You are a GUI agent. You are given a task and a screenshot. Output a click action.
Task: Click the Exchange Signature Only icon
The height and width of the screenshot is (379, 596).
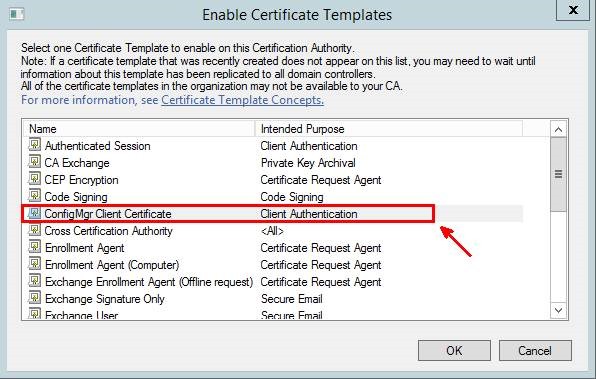(35, 298)
